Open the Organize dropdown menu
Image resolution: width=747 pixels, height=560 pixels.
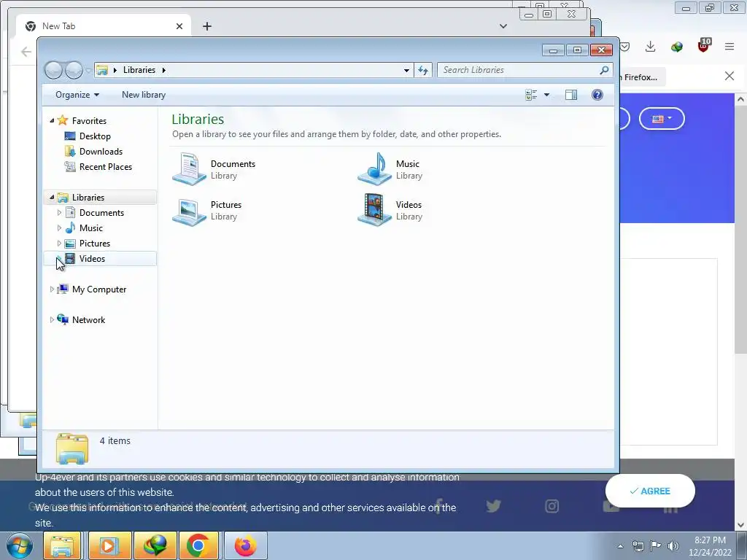pyautogui.click(x=77, y=95)
